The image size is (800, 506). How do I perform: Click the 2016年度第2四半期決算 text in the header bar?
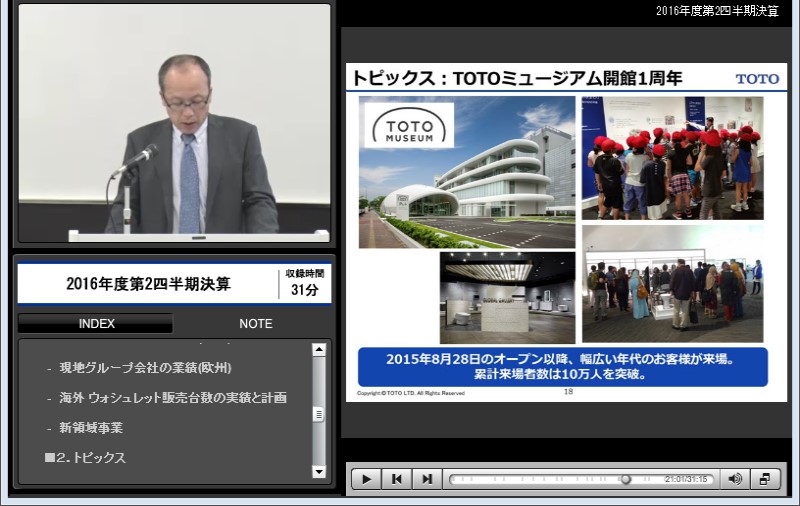click(717, 11)
